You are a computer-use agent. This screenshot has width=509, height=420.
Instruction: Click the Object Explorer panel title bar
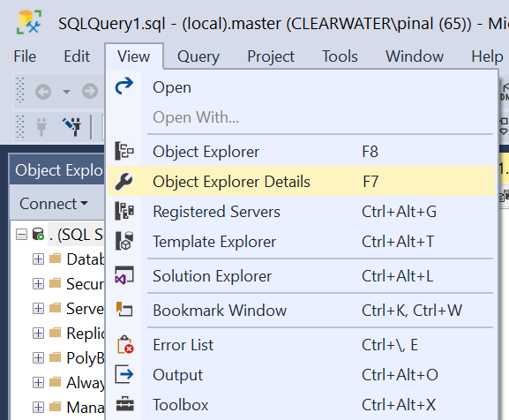57,170
